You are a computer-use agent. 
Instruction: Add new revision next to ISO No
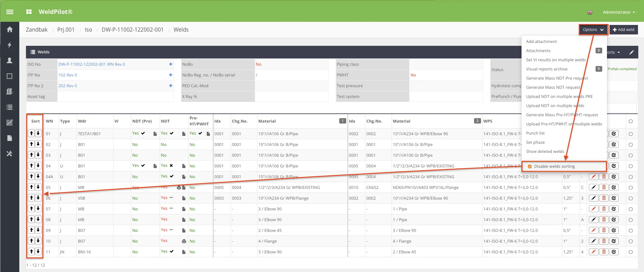tap(171, 64)
